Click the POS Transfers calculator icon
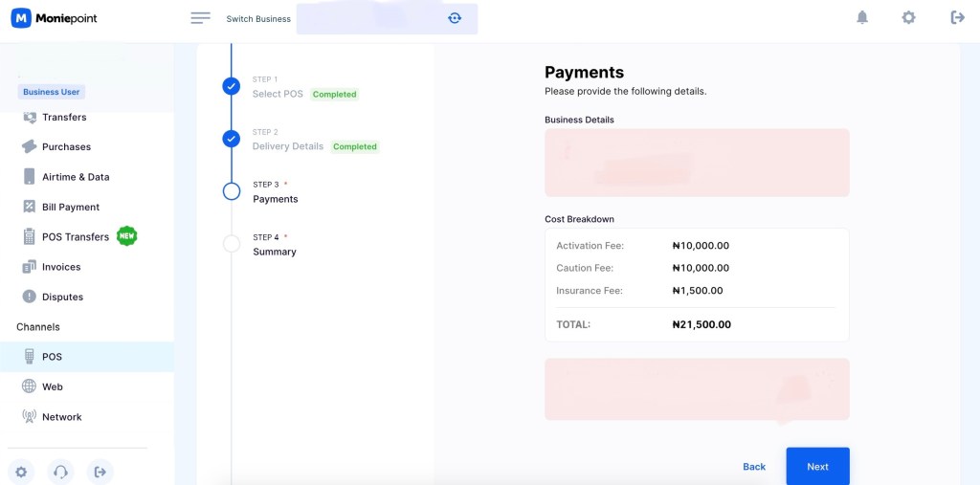Screen dimensions: 980x485 click(x=30, y=237)
